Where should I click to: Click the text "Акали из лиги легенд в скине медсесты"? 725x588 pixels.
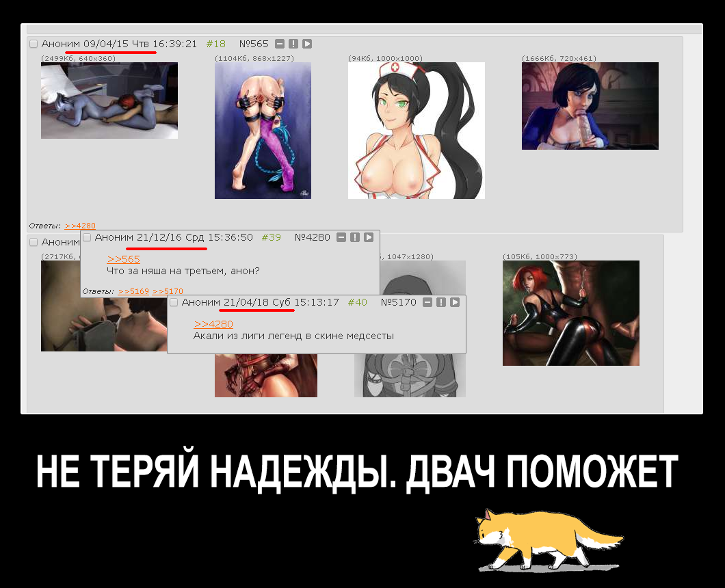click(x=293, y=336)
